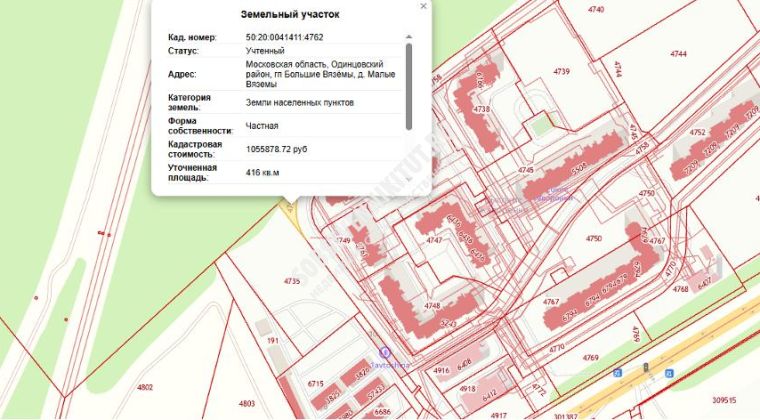Click the Форма собственности label
Screen dimensions: 760x420
pyautogui.click(x=201, y=126)
